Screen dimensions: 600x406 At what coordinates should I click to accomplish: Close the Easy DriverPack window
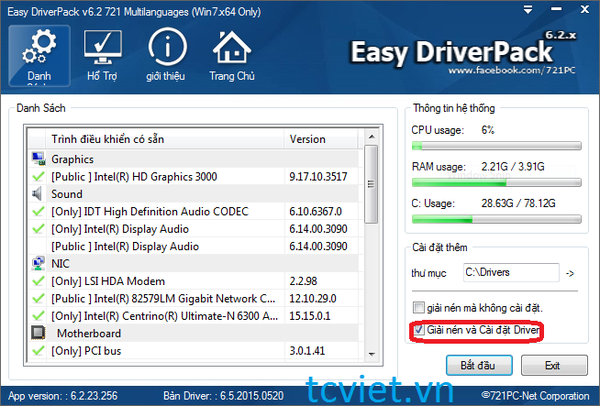pos(585,10)
